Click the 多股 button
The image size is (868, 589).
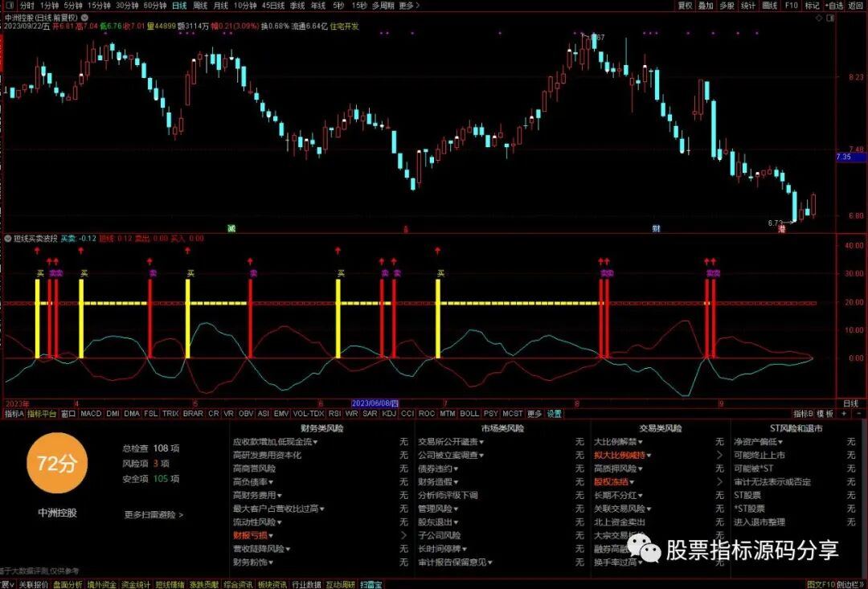[727, 6]
